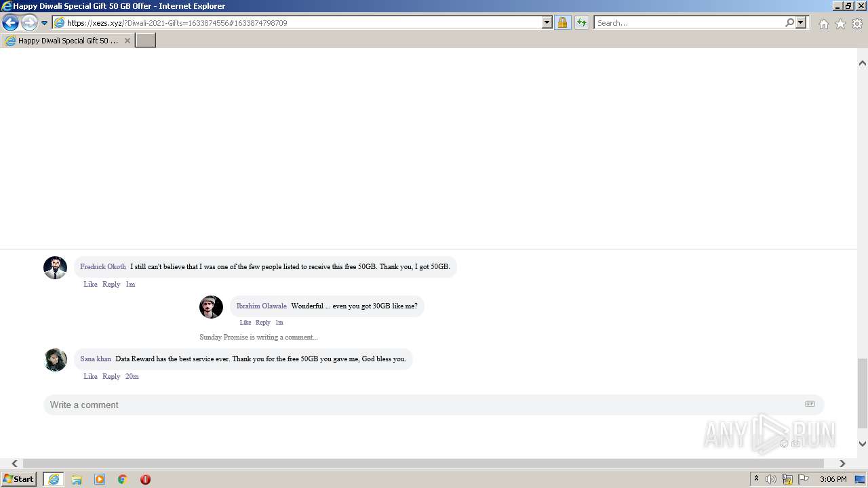Like Sana khan's comment

[90, 376]
